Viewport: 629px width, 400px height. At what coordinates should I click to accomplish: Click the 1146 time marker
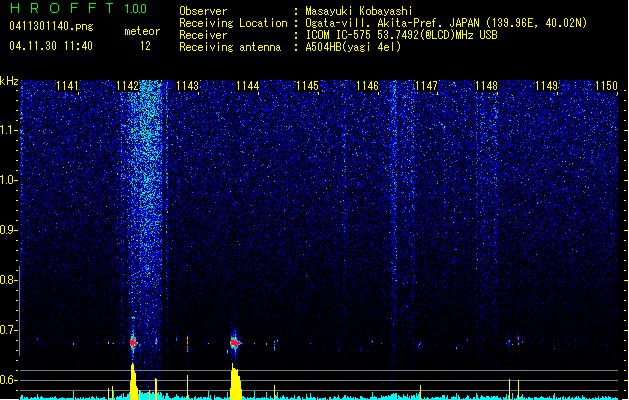tap(367, 86)
